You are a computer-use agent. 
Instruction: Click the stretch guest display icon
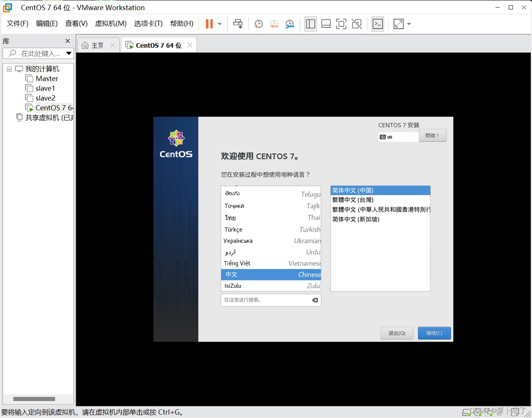point(399,24)
